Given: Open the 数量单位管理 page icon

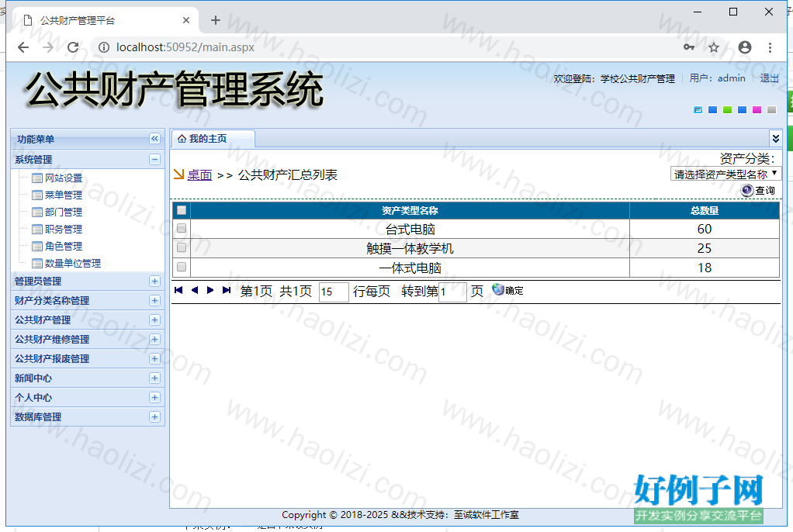Looking at the screenshot, I should 37,264.
